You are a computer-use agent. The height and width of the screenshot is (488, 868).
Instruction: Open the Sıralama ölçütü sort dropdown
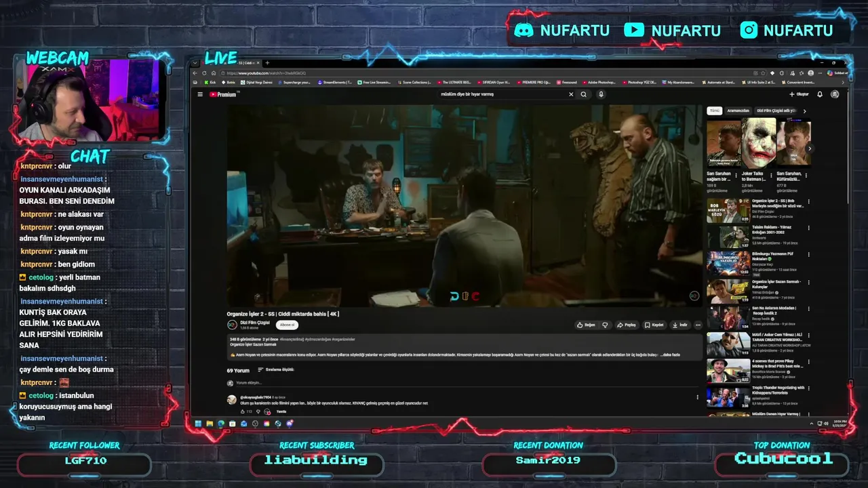275,370
